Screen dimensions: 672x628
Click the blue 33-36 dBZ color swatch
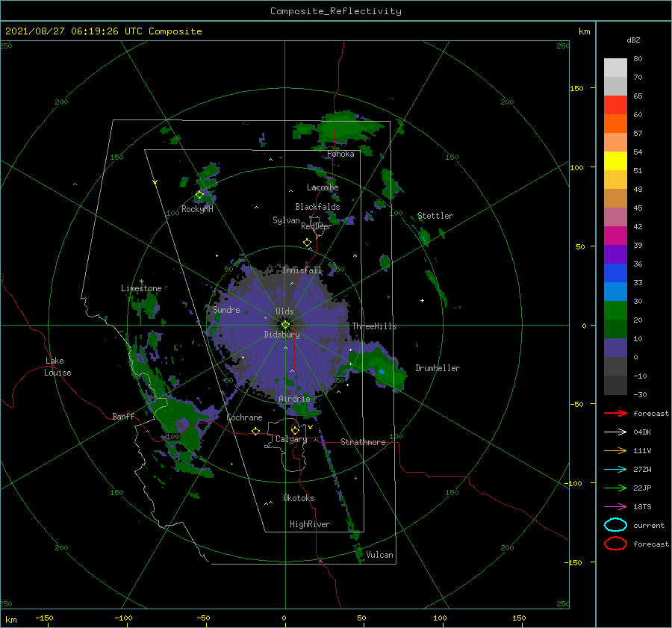pos(615,273)
